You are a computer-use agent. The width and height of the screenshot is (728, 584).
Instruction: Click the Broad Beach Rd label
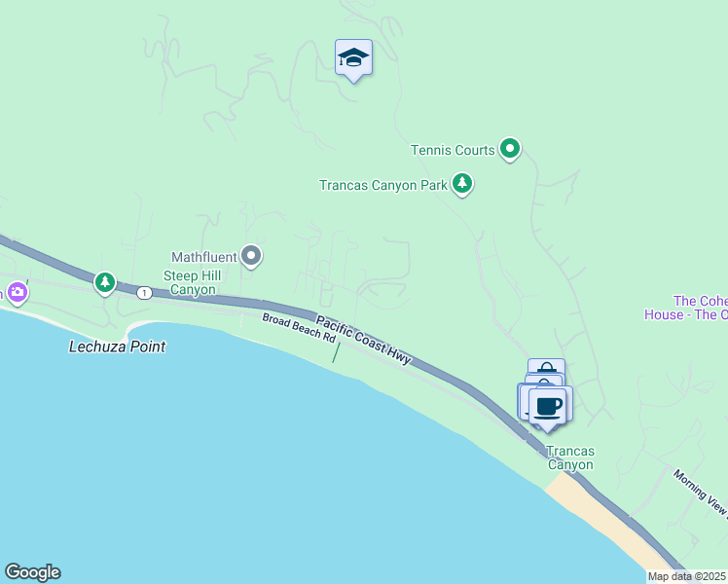(299, 328)
